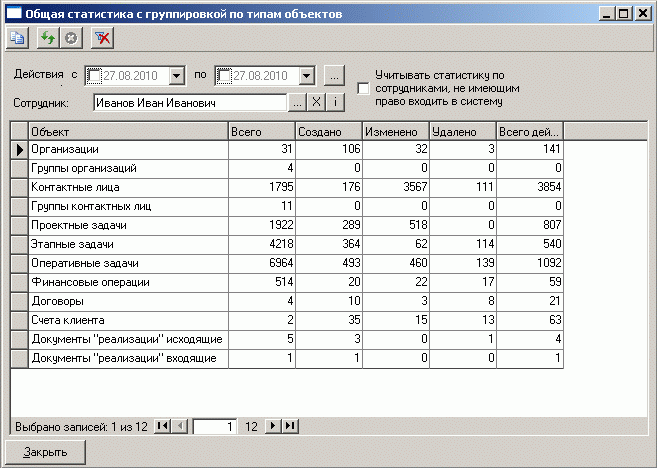
Task: Click the row selector for Счета клиента
Action: (19, 321)
